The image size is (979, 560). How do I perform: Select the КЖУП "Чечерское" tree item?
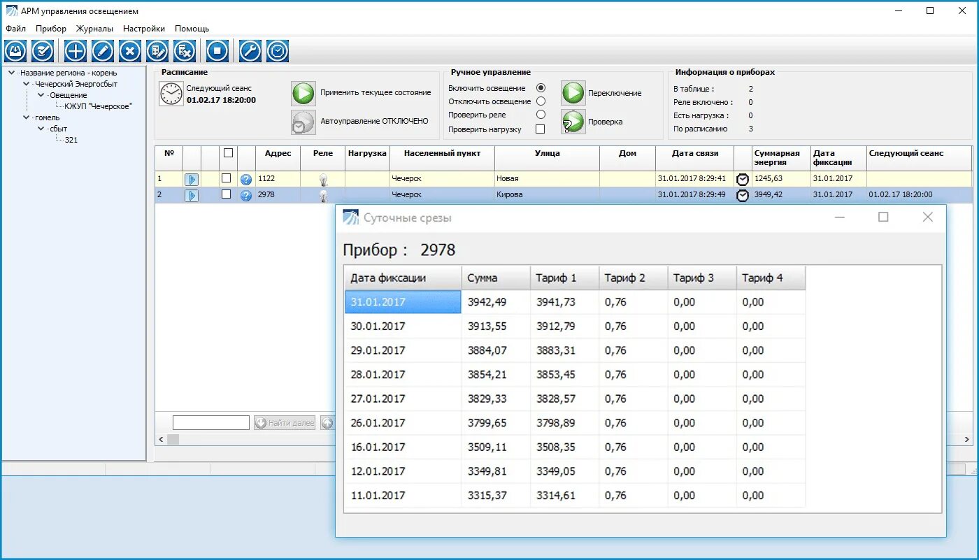[99, 106]
